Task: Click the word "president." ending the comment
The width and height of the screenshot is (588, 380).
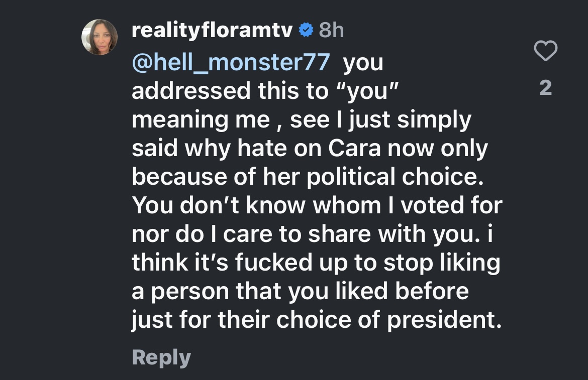Action: click(444, 320)
